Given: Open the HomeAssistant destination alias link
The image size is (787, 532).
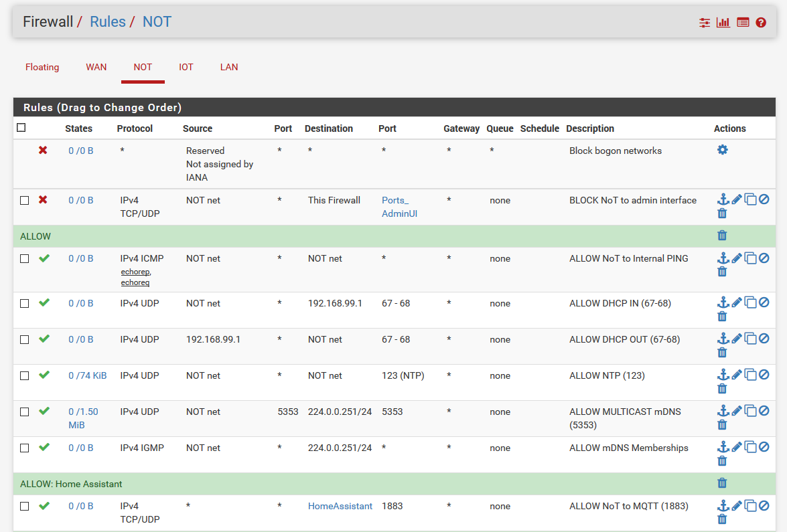Looking at the screenshot, I should [x=340, y=506].
